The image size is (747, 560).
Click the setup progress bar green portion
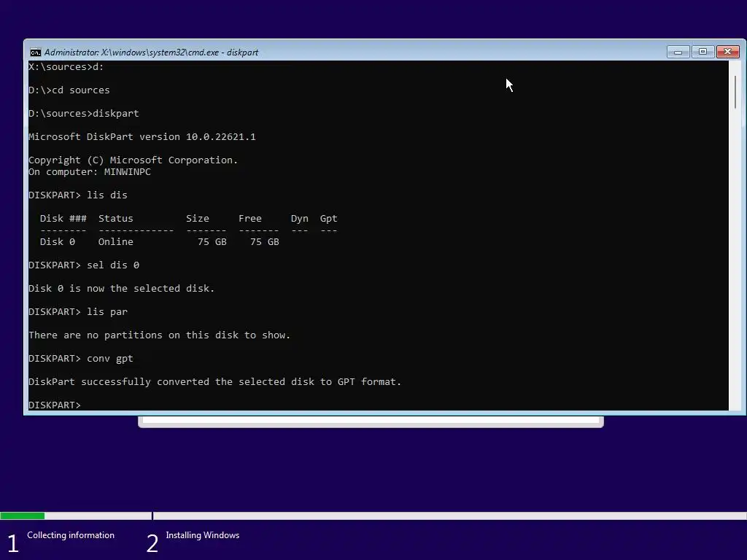23,516
